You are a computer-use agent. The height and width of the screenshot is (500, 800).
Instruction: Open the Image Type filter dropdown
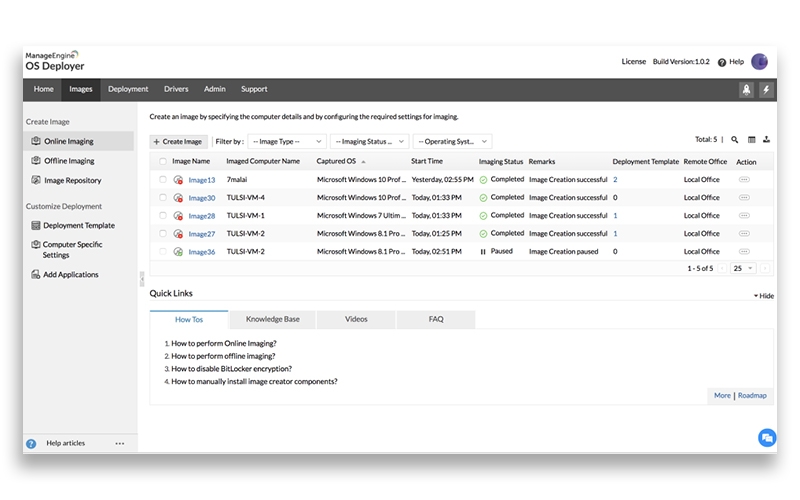(x=287, y=142)
